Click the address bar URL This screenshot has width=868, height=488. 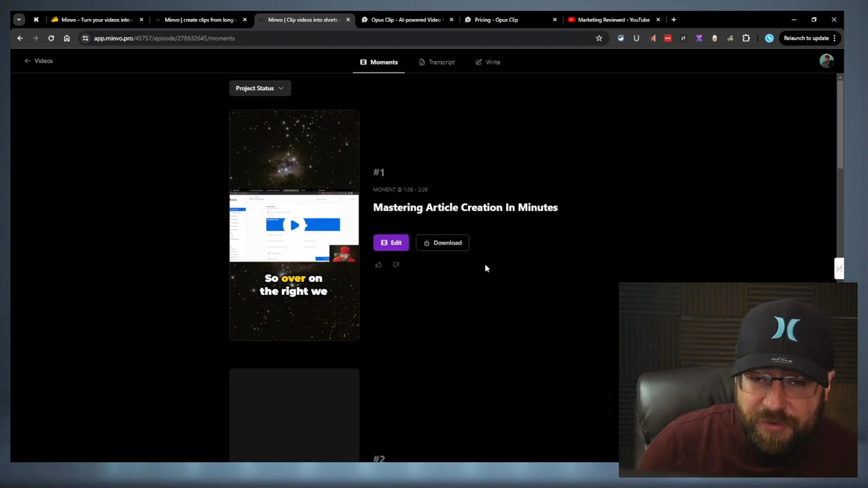coord(164,38)
